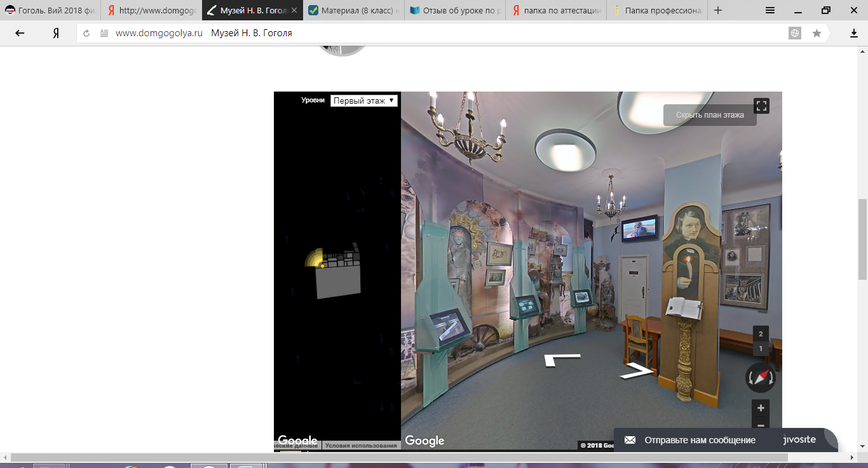Viewport: 868px width, 468px height.
Task: Bookmark the page with the star icon
Action: [x=817, y=33]
